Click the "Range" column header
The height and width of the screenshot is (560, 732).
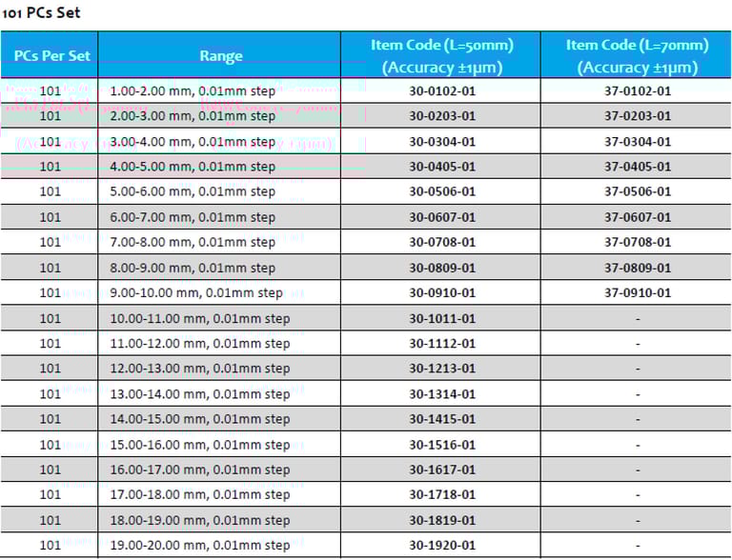click(220, 55)
